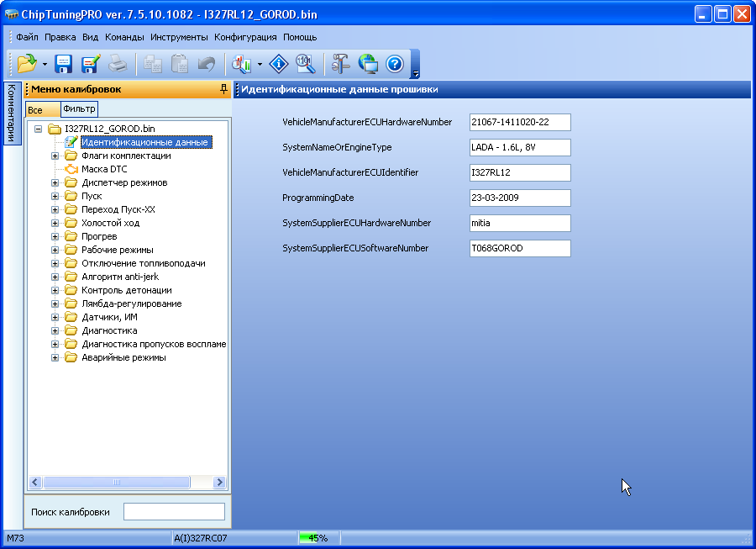
Task: Click the paste clipboard icon
Action: point(180,64)
